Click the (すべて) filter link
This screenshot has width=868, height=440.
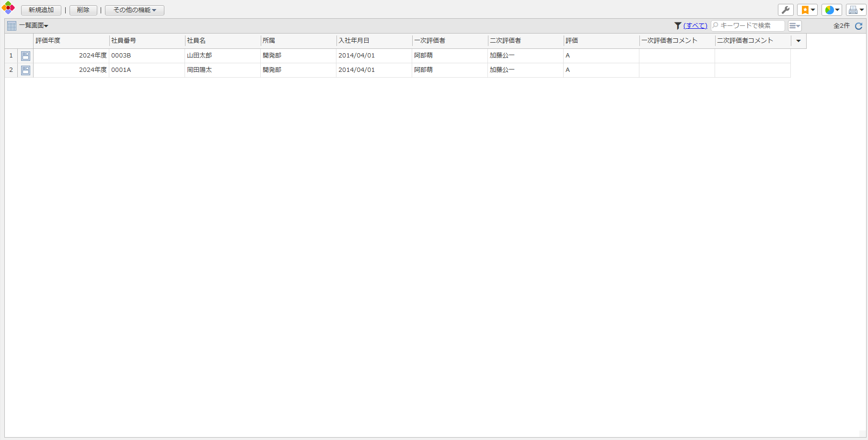tap(695, 26)
